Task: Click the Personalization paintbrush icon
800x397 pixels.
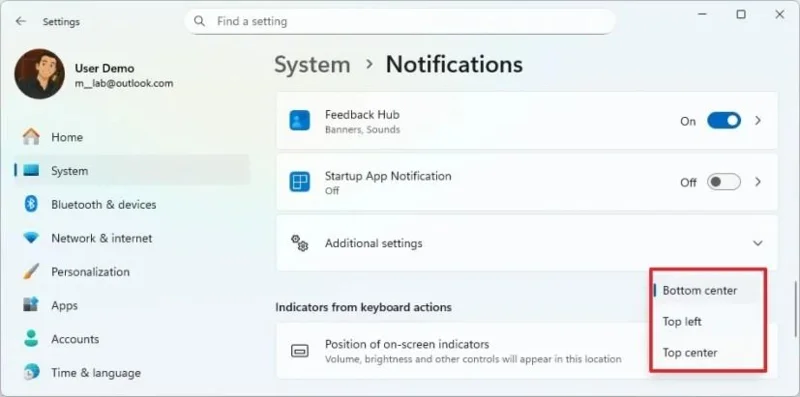Action: [x=31, y=271]
